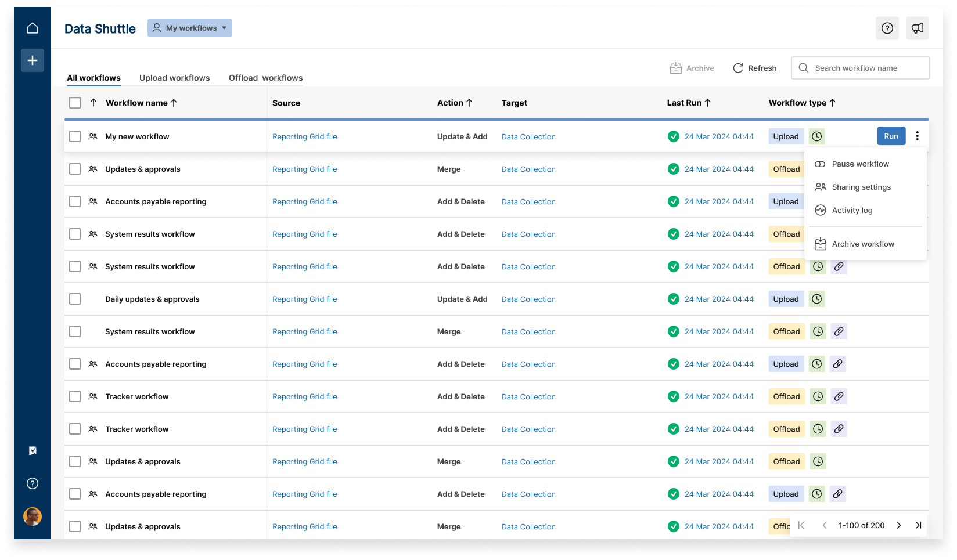
Task: Select the Daily updates & approvals checkbox
Action: (x=75, y=299)
